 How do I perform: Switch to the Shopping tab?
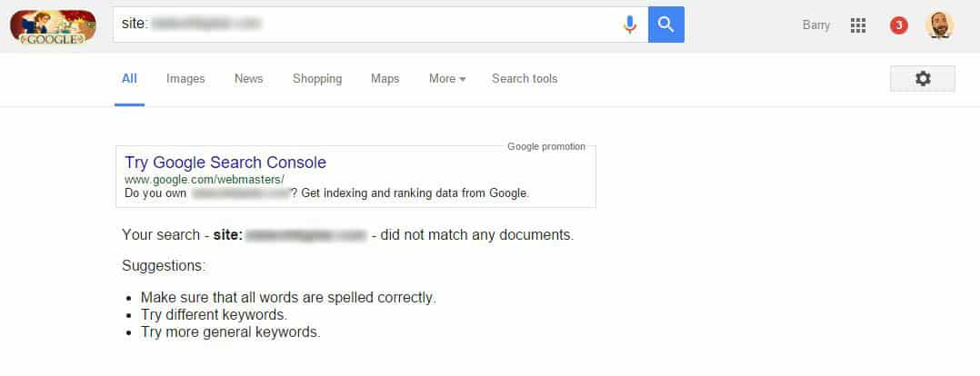click(317, 79)
